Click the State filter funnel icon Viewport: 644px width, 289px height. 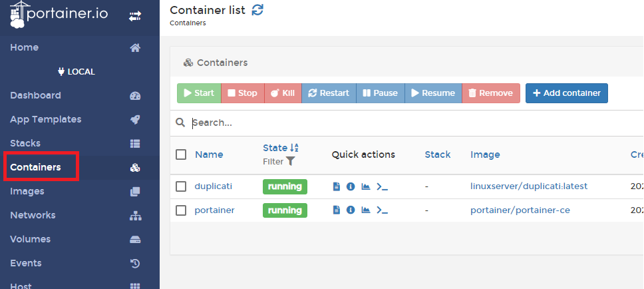(x=290, y=162)
